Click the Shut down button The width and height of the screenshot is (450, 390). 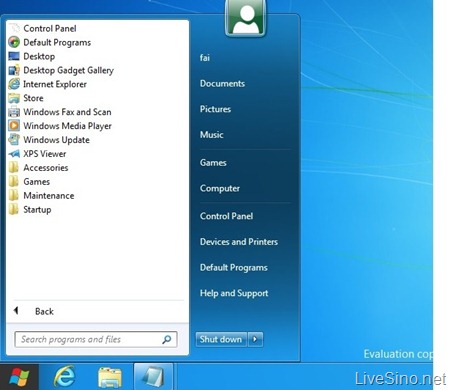click(x=221, y=339)
